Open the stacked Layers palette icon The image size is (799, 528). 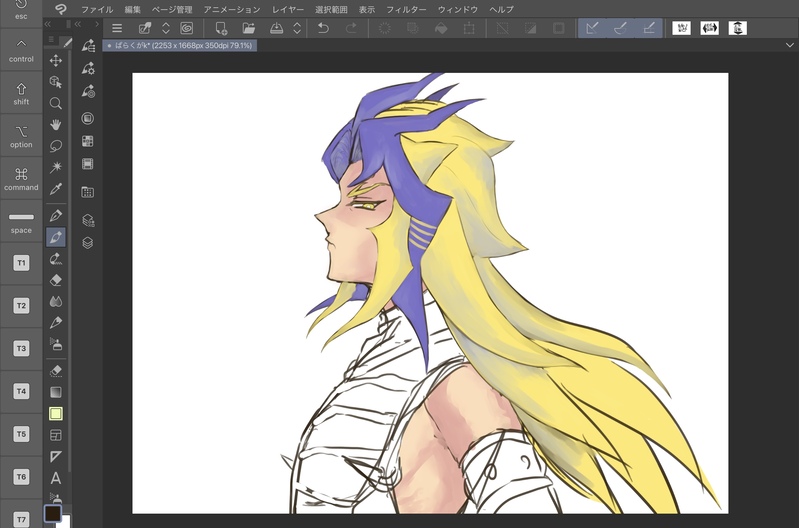(x=88, y=243)
